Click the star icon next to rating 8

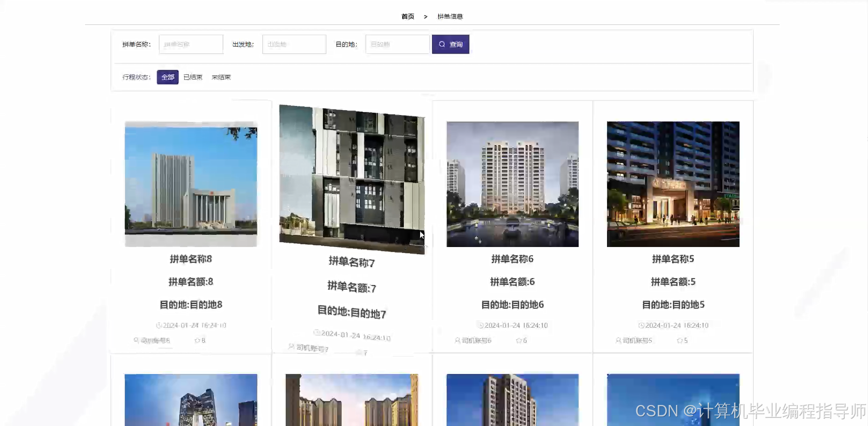click(197, 340)
